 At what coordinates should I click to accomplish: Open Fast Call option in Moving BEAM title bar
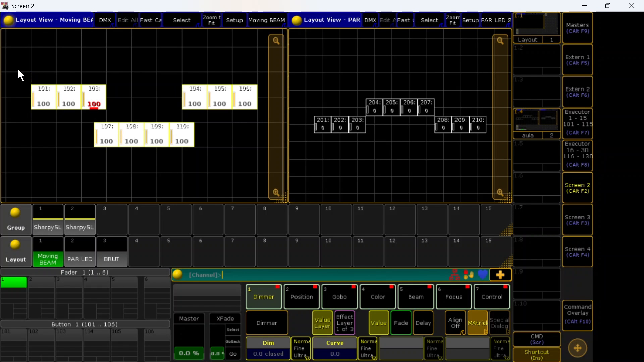pyautogui.click(x=151, y=20)
